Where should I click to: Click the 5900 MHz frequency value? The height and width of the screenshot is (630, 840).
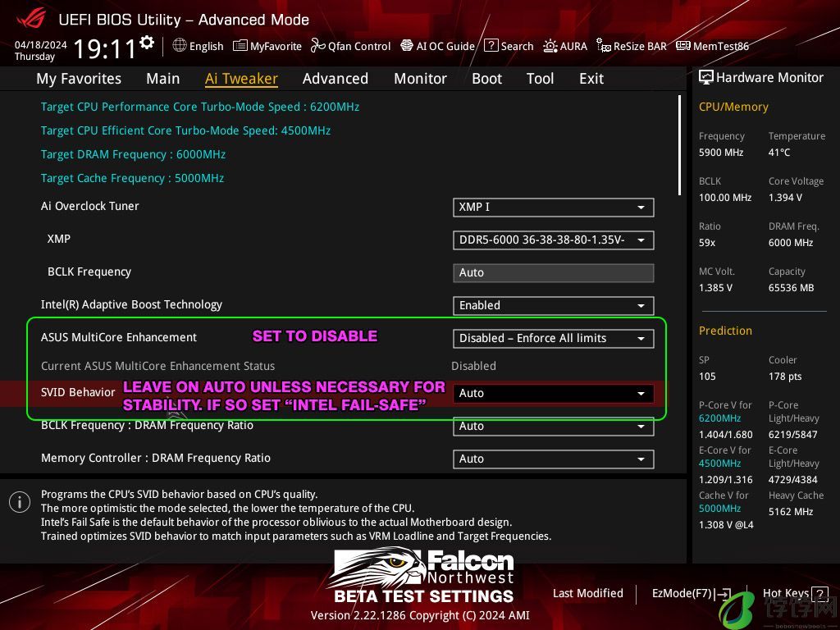tap(721, 152)
